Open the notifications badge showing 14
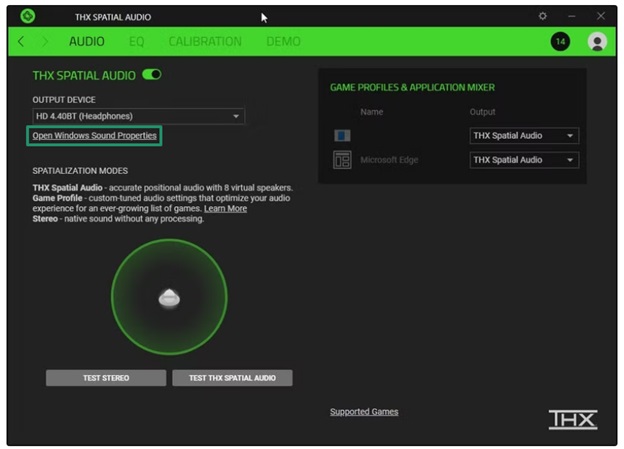 (x=560, y=41)
